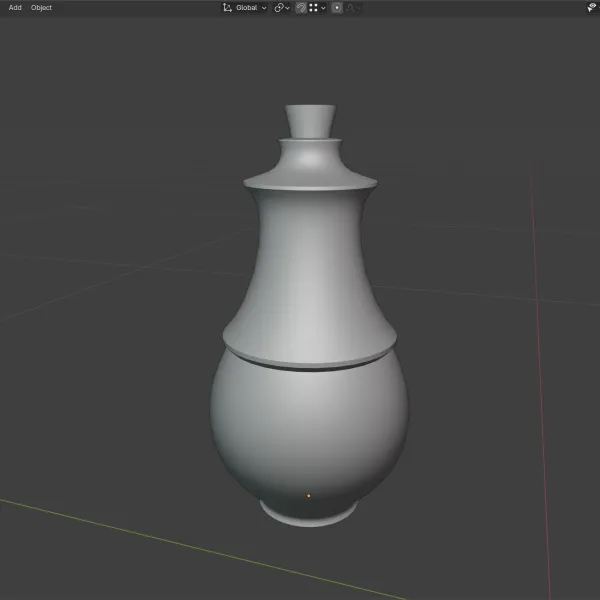The height and width of the screenshot is (600, 600).
Task: Click the vase's tapered upper body
Action: click(309, 276)
